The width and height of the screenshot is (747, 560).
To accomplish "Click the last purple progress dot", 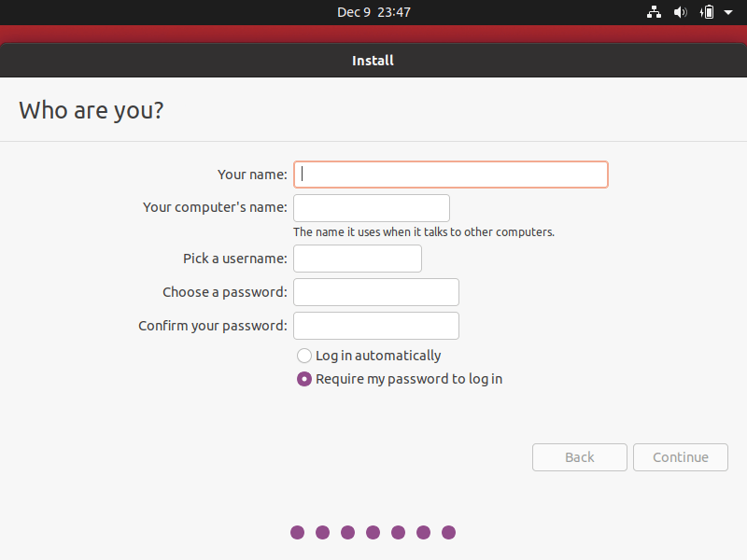I will [449, 532].
